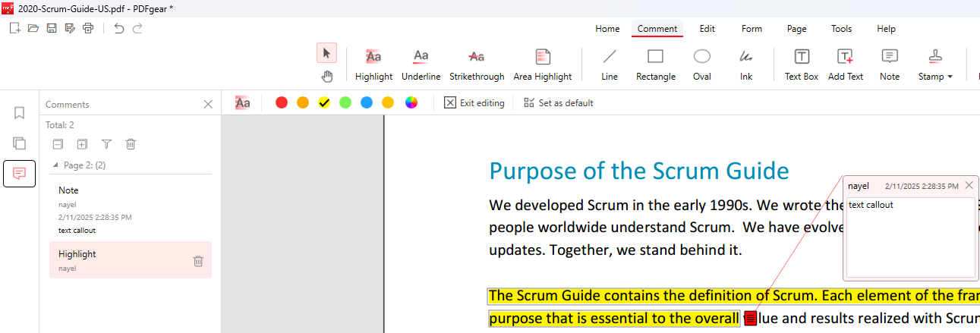Click into the text callout note field

(x=910, y=237)
